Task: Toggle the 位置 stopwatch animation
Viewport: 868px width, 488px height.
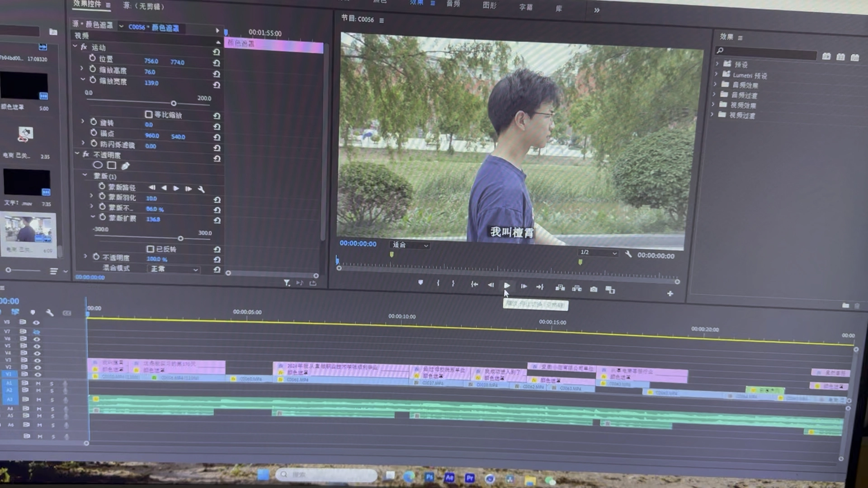Action: pos(92,58)
